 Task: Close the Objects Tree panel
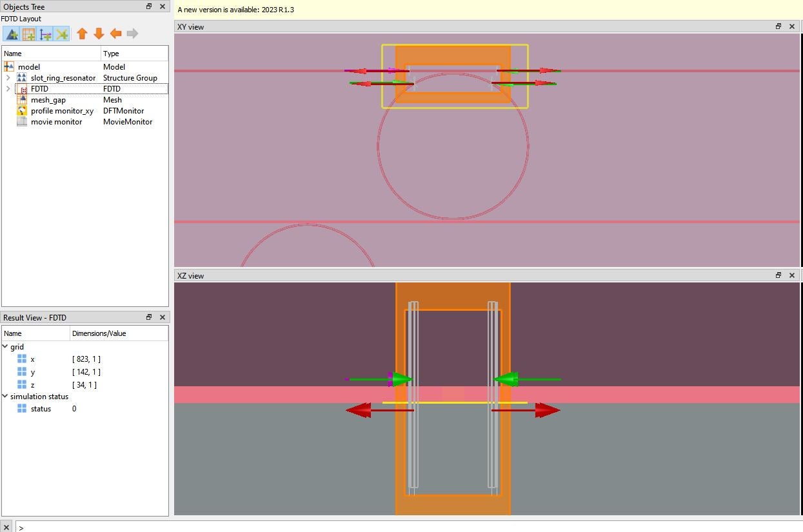click(163, 6)
